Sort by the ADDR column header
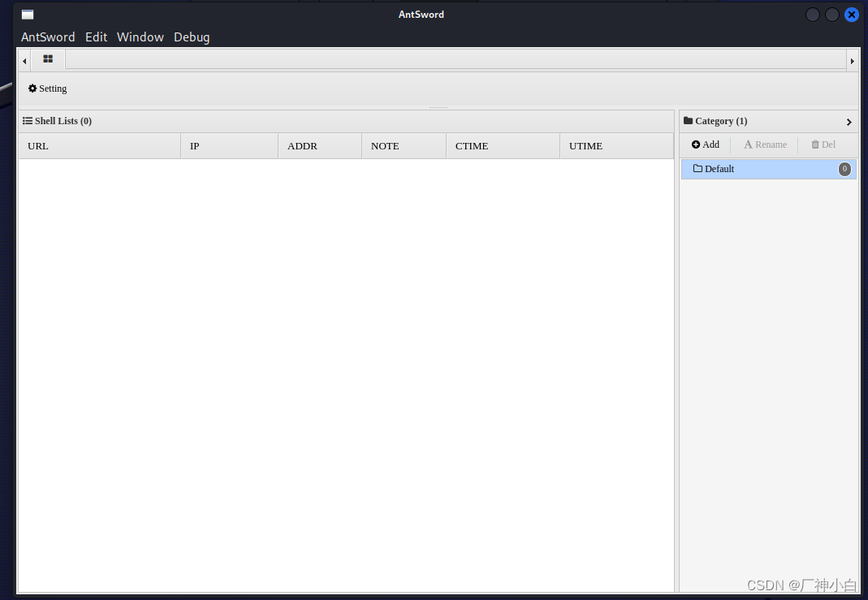The image size is (868, 600). 320,146
